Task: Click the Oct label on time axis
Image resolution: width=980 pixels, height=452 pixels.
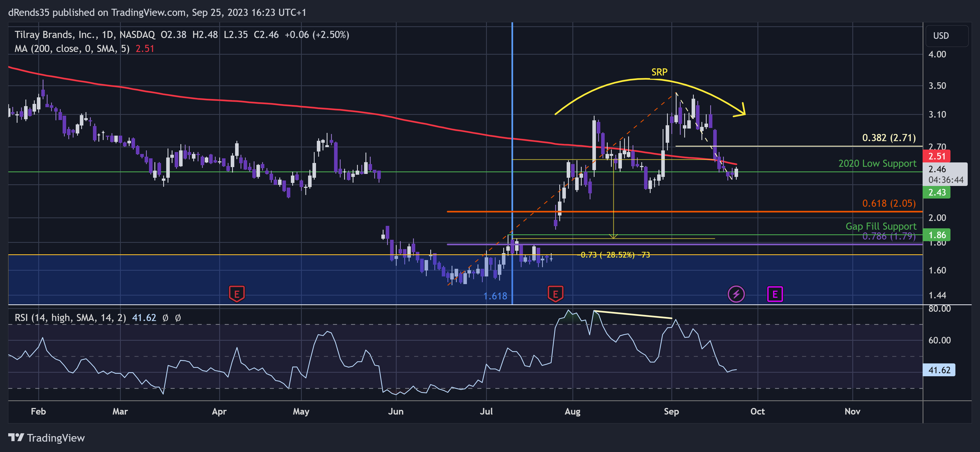Action: coord(757,411)
